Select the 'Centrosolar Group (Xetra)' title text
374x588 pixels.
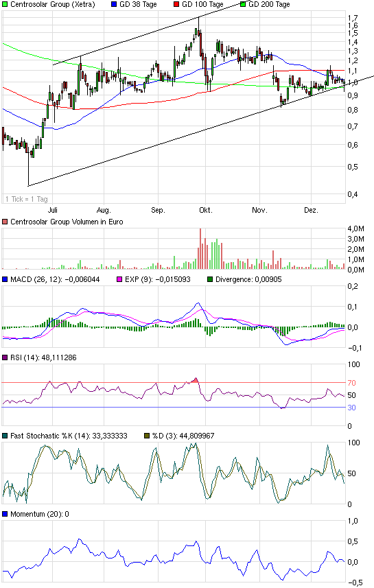coord(53,5)
